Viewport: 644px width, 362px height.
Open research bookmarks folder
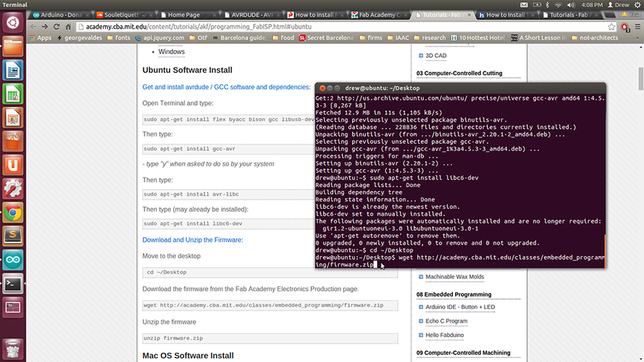(x=429, y=38)
